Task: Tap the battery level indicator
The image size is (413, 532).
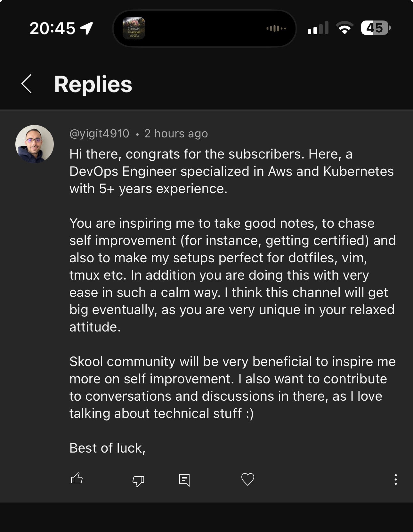Action: [376, 28]
